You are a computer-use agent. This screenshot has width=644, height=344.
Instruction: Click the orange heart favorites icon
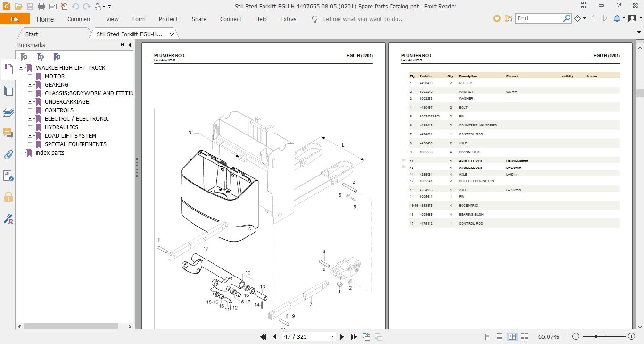[496, 18]
